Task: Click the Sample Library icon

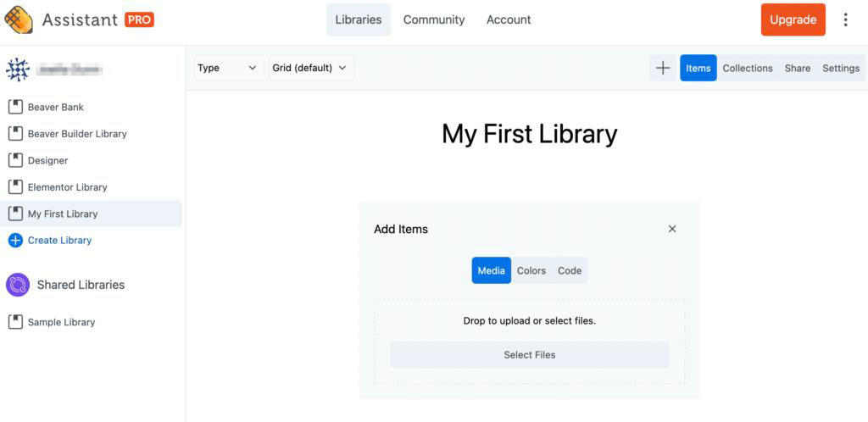Action: [15, 322]
